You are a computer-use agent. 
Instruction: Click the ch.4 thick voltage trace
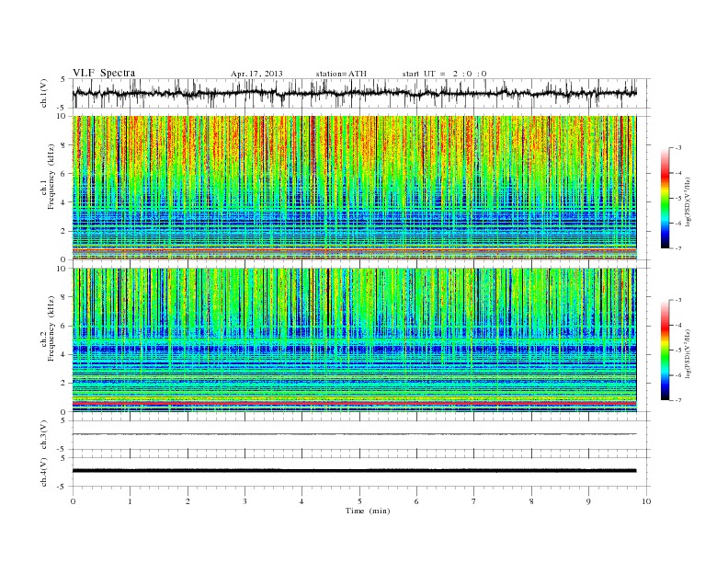(354, 471)
